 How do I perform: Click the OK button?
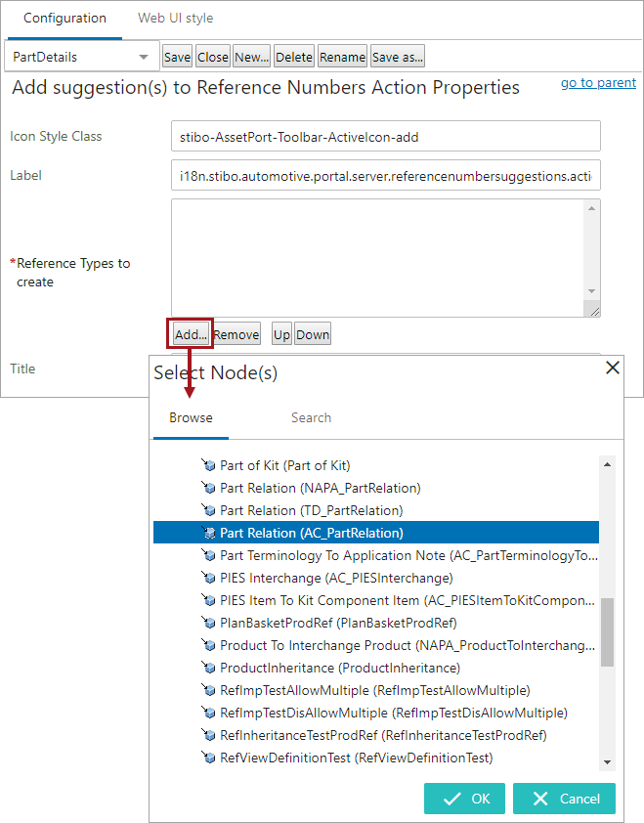click(464, 799)
